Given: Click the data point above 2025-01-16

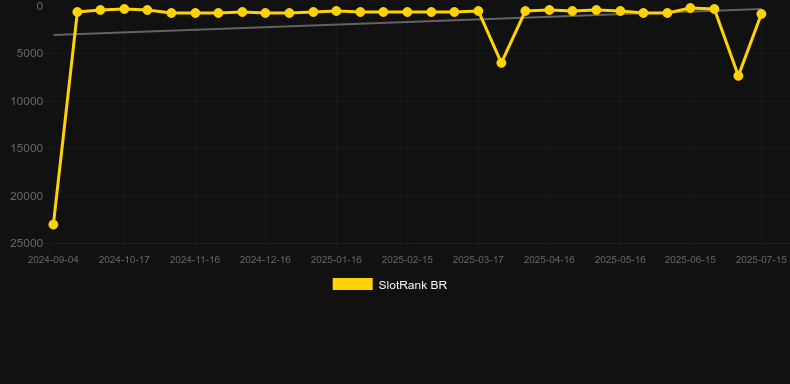Looking at the screenshot, I should point(336,11).
